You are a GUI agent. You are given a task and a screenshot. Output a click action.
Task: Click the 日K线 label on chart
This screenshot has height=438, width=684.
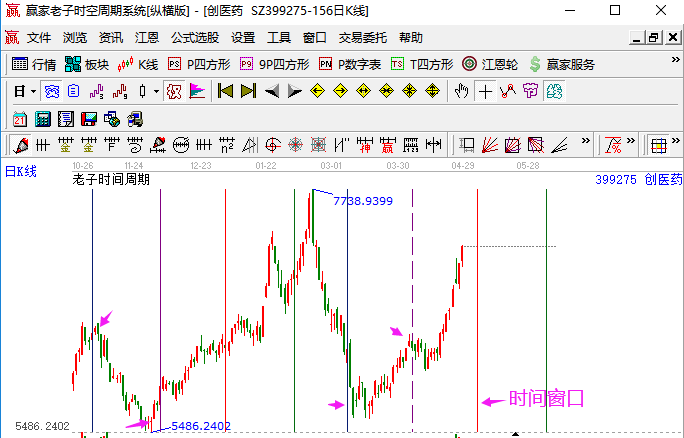pyautogui.click(x=21, y=171)
